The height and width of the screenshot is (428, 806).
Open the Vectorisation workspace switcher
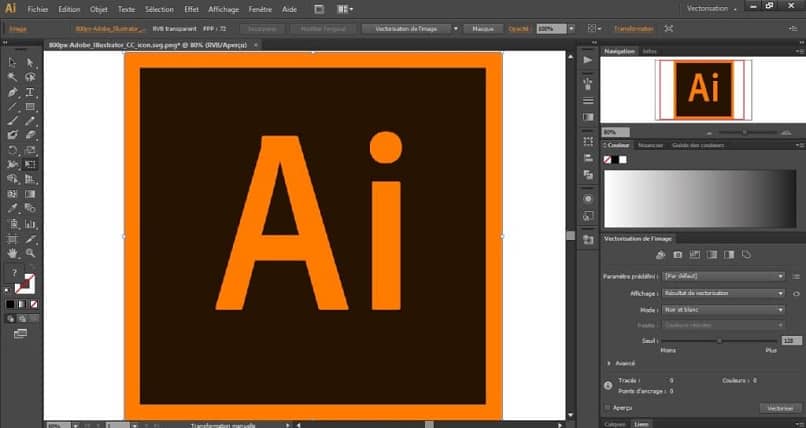(x=711, y=9)
